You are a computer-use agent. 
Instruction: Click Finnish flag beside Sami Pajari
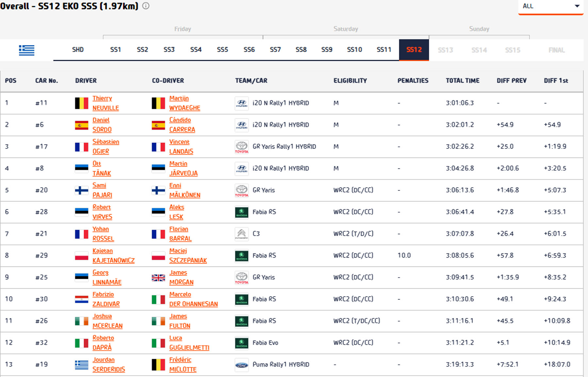coord(82,190)
